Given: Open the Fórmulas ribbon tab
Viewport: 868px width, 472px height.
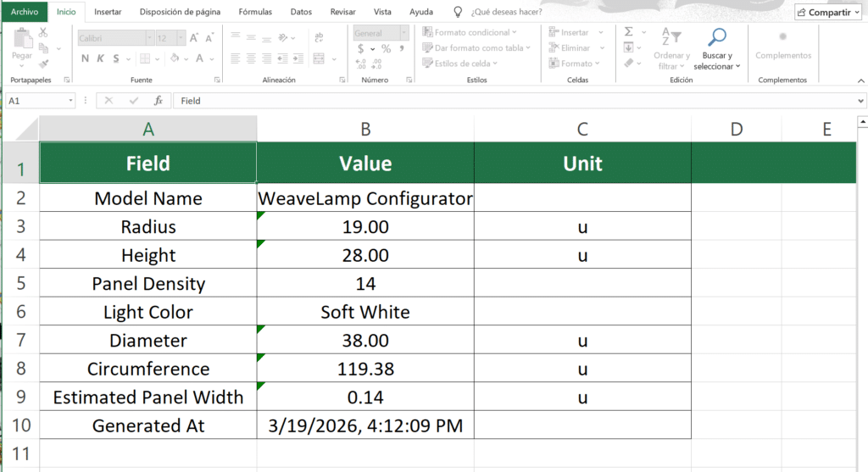Looking at the screenshot, I should pos(255,13).
